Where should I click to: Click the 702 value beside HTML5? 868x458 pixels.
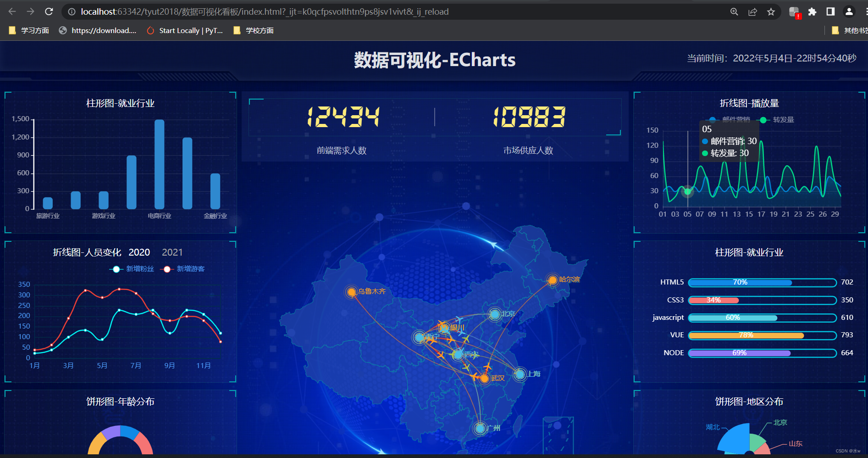click(847, 282)
